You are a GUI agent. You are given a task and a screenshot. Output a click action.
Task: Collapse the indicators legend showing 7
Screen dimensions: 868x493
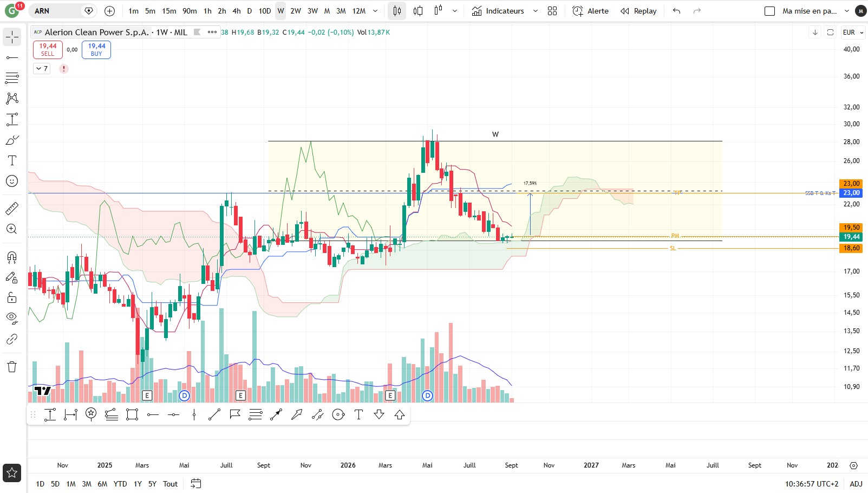pos(42,69)
